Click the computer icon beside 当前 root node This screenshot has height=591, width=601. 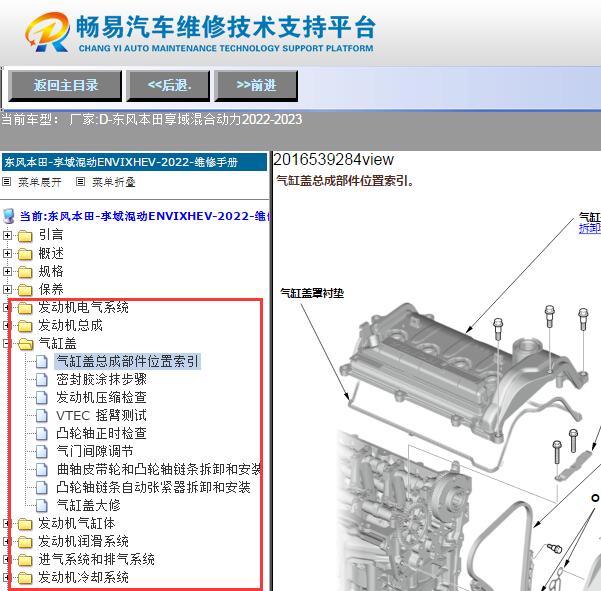pyautogui.click(x=9, y=216)
